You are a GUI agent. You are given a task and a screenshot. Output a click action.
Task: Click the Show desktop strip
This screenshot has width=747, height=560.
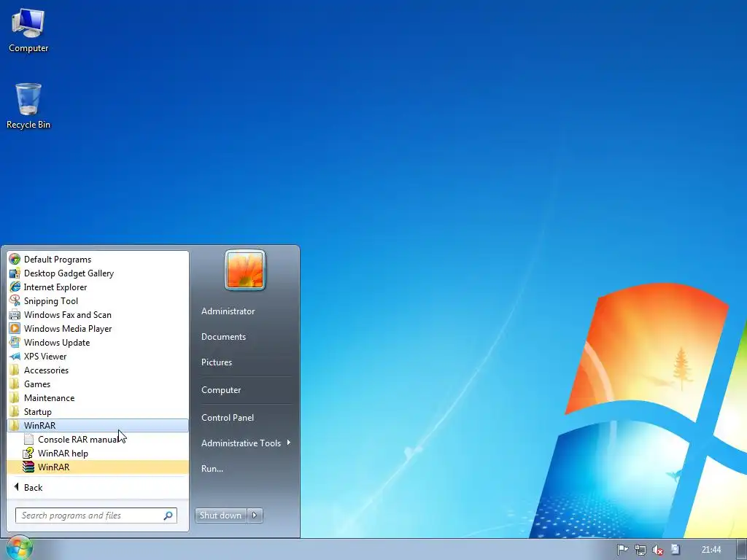741,549
